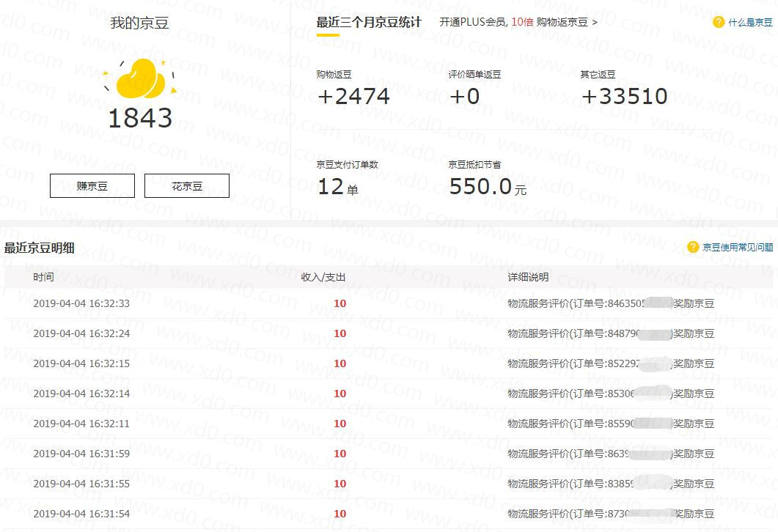Click the 物流服务评价 description in the 16:32:24 row

[611, 333]
